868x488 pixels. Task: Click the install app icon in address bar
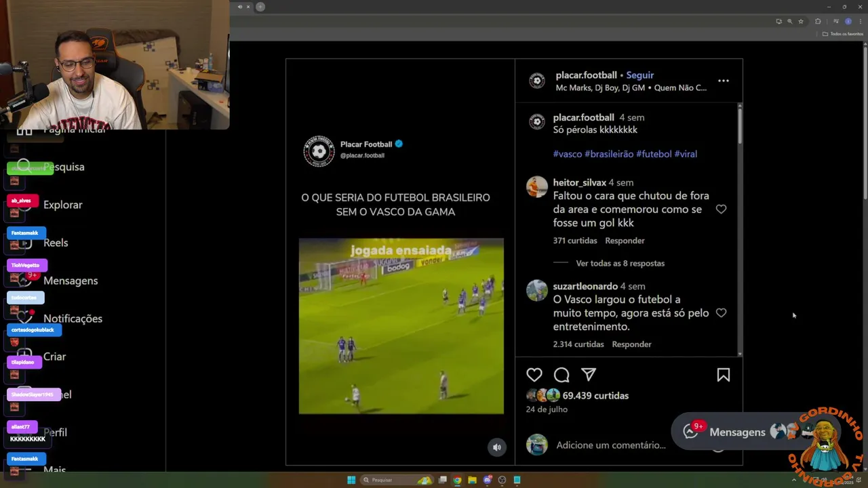coord(778,21)
